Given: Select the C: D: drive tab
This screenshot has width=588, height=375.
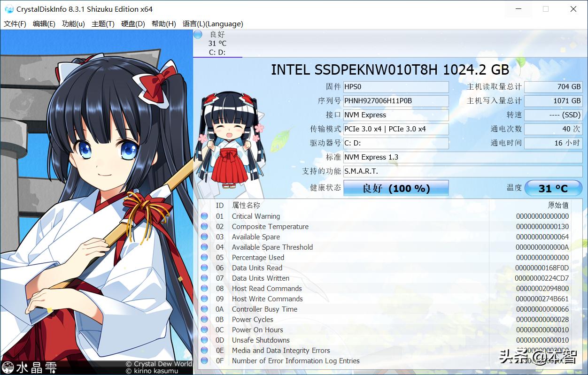Looking at the screenshot, I should (217, 44).
